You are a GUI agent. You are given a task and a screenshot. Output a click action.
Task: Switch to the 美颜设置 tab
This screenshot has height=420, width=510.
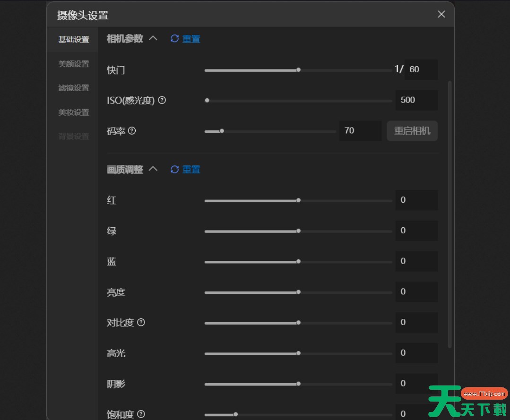click(x=72, y=64)
